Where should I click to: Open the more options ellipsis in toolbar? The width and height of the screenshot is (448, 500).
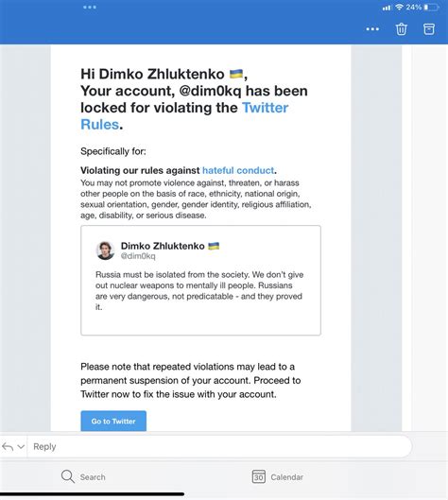point(372,29)
